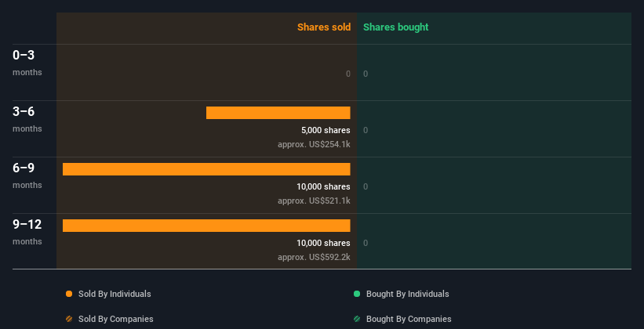Image resolution: width=644 pixels, height=329 pixels.
Task: Select the orange 6–9 months sold bar
Action: [x=206, y=169]
